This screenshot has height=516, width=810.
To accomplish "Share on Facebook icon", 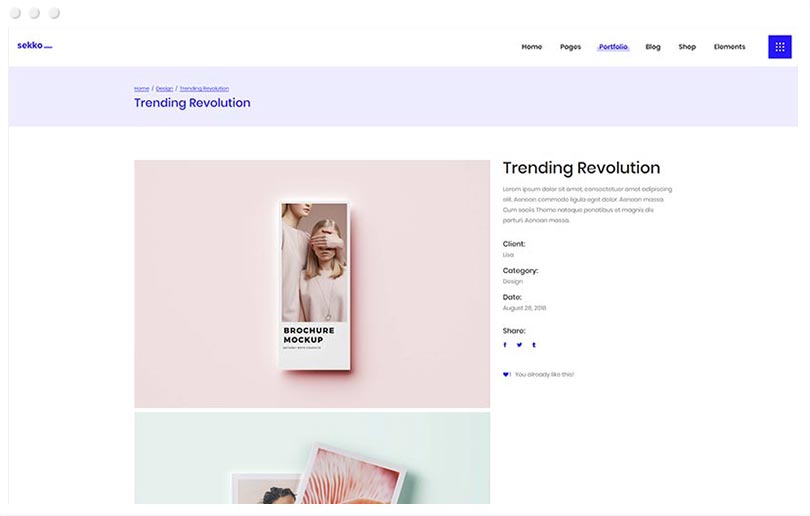I will pos(505,345).
